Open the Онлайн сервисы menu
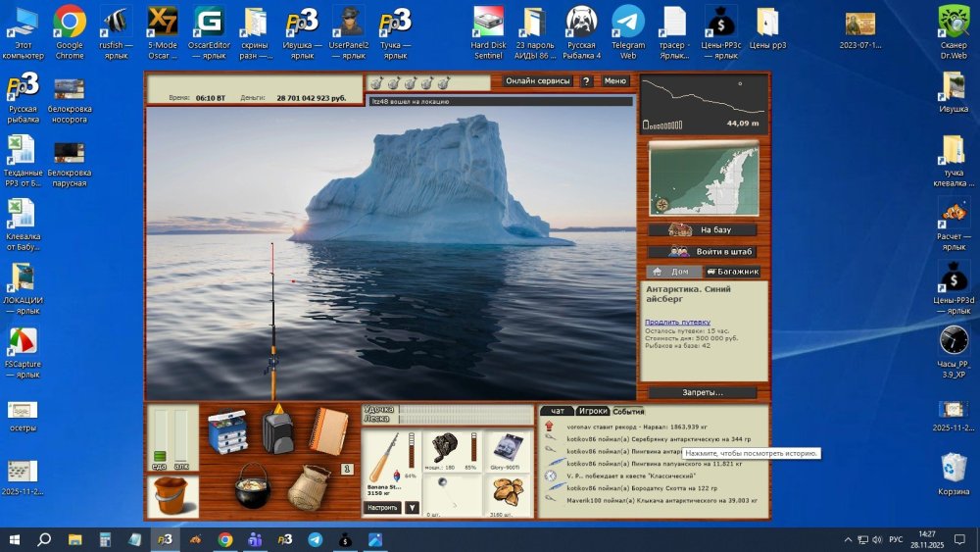 [x=538, y=81]
